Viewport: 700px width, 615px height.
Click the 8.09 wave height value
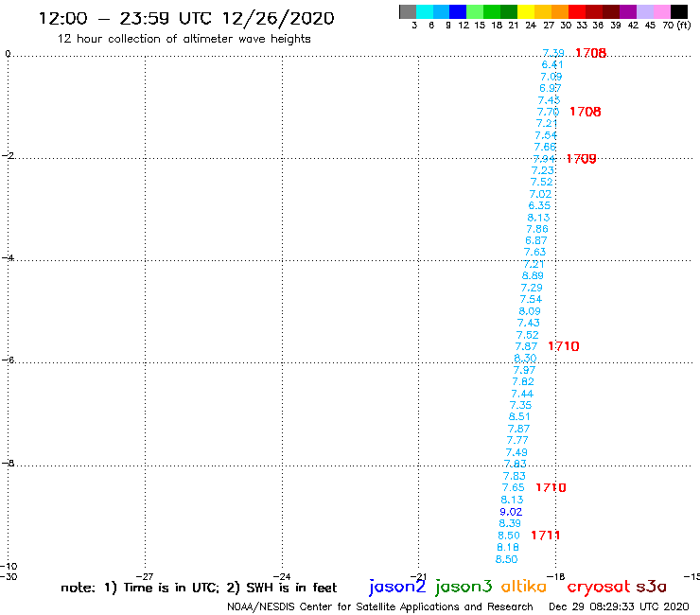pyautogui.click(x=530, y=311)
